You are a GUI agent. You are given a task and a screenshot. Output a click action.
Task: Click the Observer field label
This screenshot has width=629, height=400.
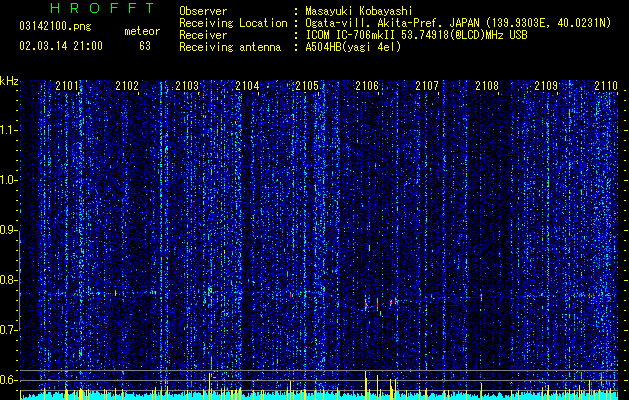pos(203,11)
